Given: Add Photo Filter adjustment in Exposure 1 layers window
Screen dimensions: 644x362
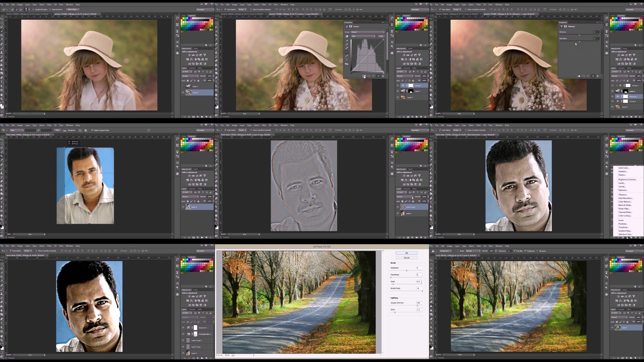Looking at the screenshot, I should pos(199,301).
